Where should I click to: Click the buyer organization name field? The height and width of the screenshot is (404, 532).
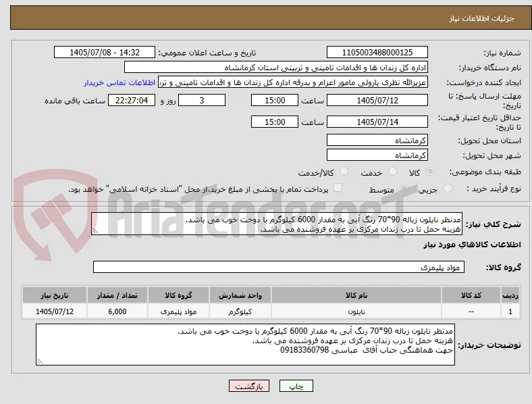click(276, 67)
